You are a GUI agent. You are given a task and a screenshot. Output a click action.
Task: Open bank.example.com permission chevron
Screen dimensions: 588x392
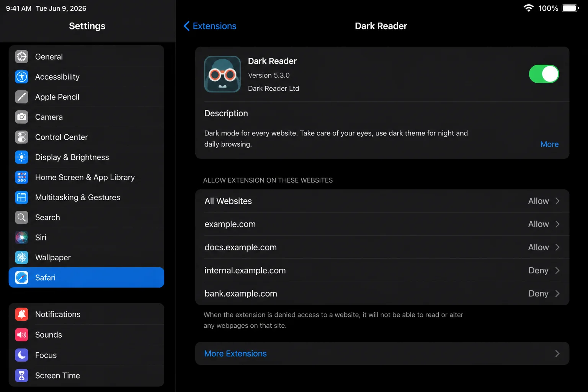click(557, 294)
